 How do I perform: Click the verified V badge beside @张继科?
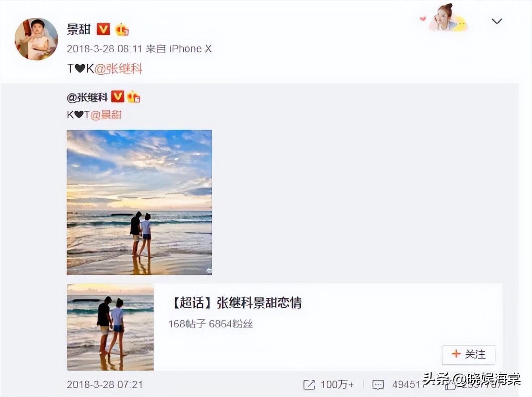pyautogui.click(x=118, y=97)
